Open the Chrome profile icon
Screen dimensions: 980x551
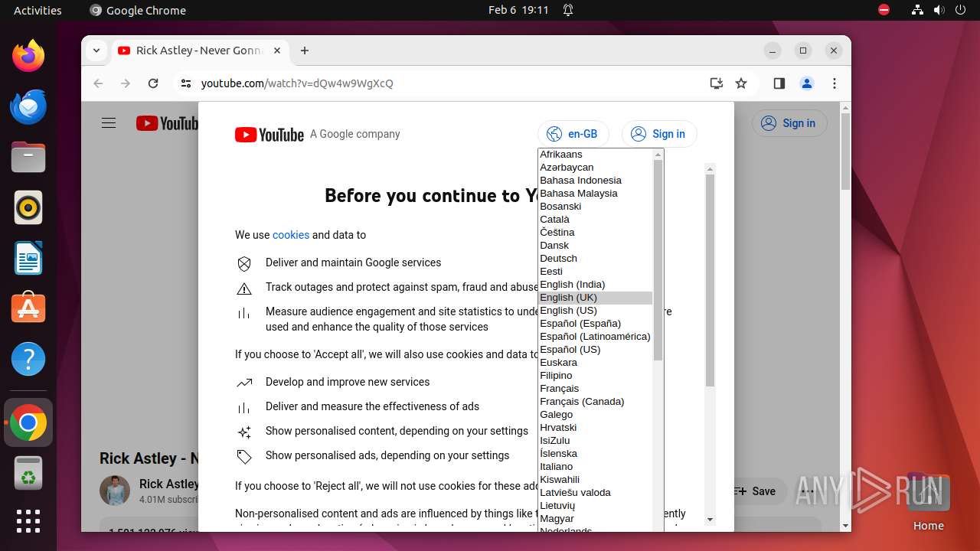click(x=807, y=83)
